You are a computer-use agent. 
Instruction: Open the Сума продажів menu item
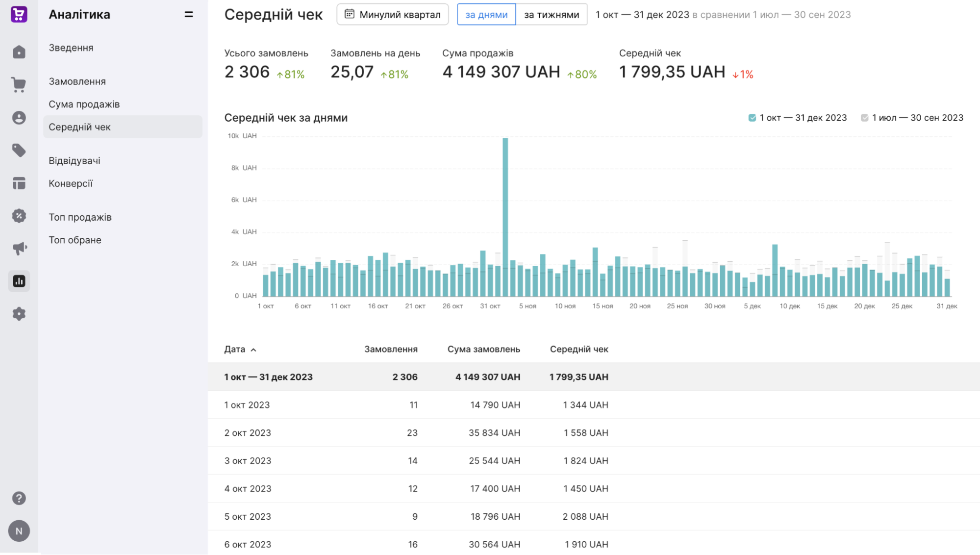[x=84, y=104]
